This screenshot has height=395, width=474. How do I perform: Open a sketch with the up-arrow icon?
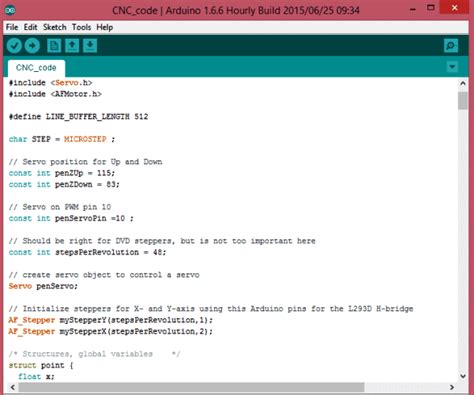click(x=72, y=46)
